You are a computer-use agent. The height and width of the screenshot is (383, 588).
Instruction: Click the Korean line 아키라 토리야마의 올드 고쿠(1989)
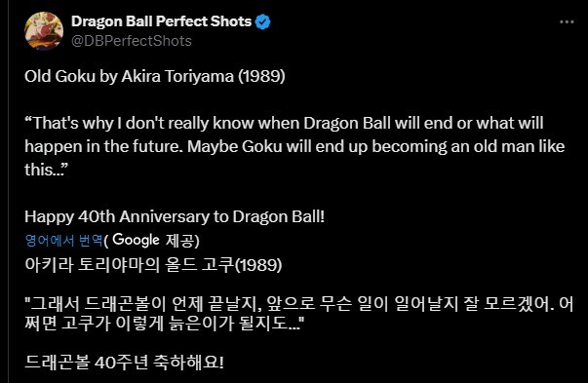[x=153, y=265]
